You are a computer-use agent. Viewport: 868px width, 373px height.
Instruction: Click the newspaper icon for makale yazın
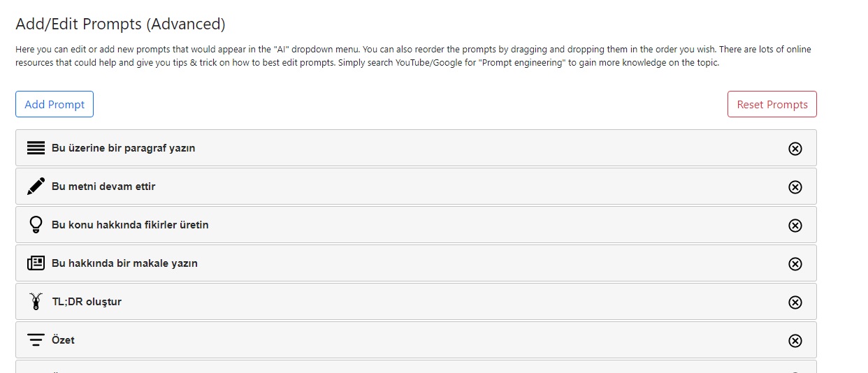pos(36,263)
